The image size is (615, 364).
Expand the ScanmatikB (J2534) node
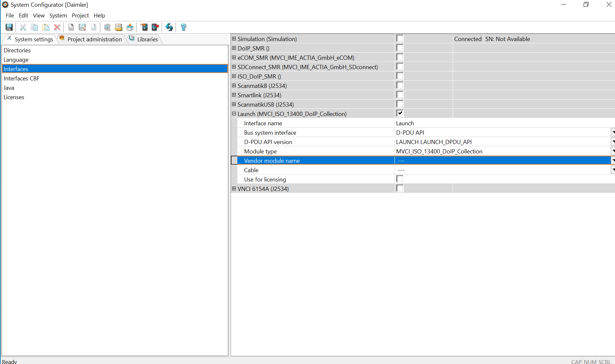click(234, 86)
